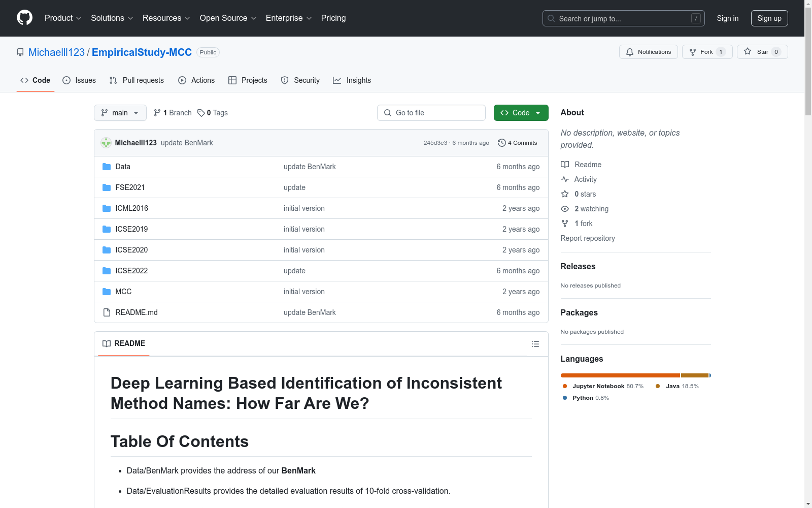Click the ICML2016 folder icon
The width and height of the screenshot is (812, 508).
click(x=107, y=208)
